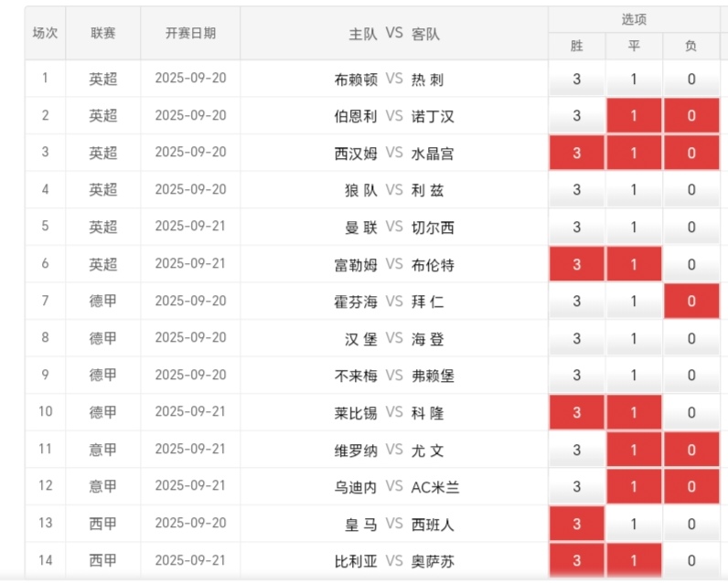The width and height of the screenshot is (728, 583).
Task: Select win (3) for 伯恩利 VS 诺丁汉
Action: [577, 115]
